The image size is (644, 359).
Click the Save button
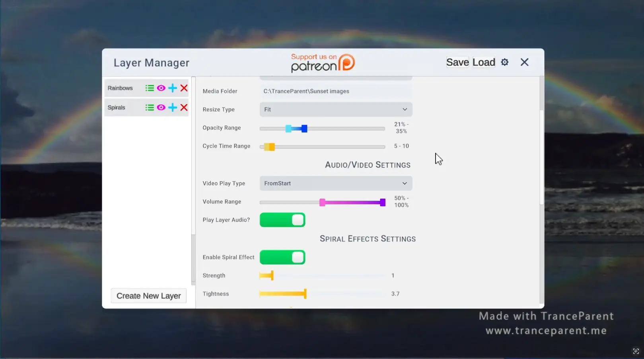pos(457,62)
